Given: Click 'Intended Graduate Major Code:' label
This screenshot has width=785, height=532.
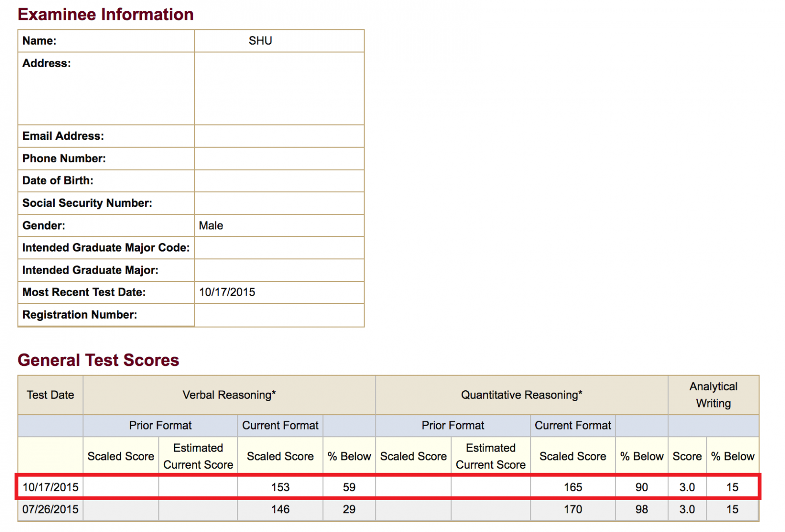Looking at the screenshot, I should (106, 248).
